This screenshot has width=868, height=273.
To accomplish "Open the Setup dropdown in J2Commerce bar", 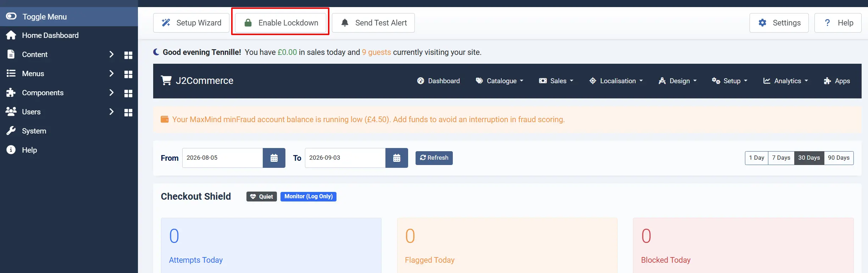I will coord(729,81).
